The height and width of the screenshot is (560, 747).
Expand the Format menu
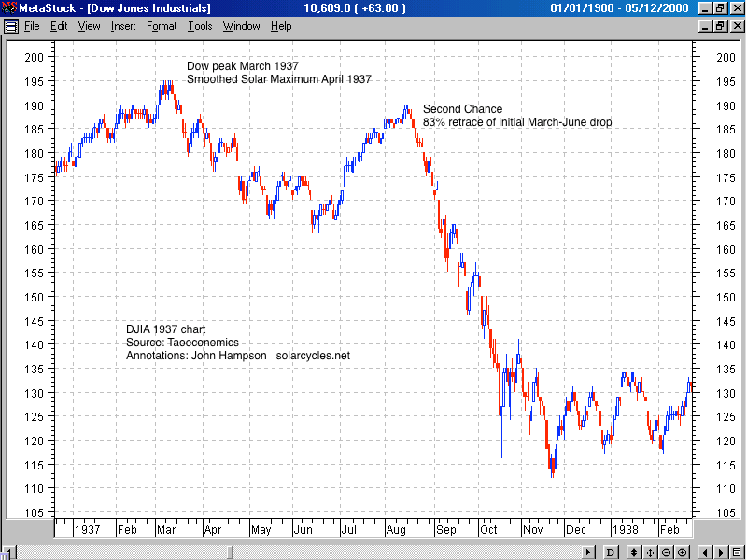[162, 26]
